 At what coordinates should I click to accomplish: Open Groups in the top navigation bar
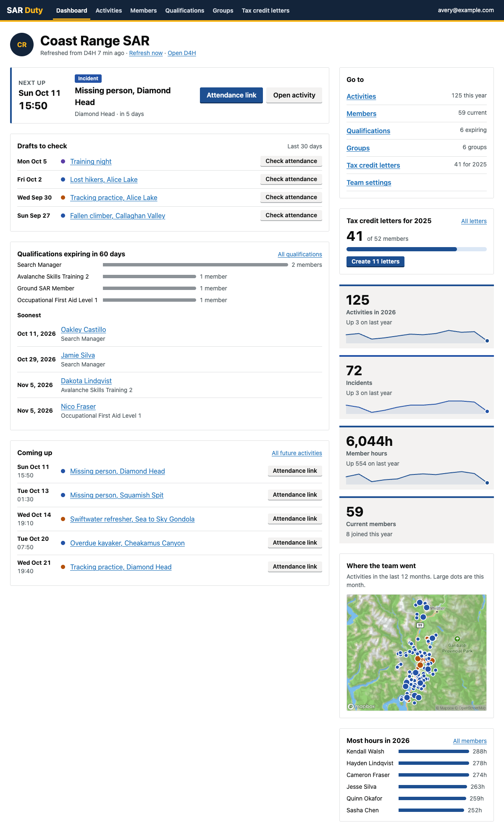coord(223,11)
